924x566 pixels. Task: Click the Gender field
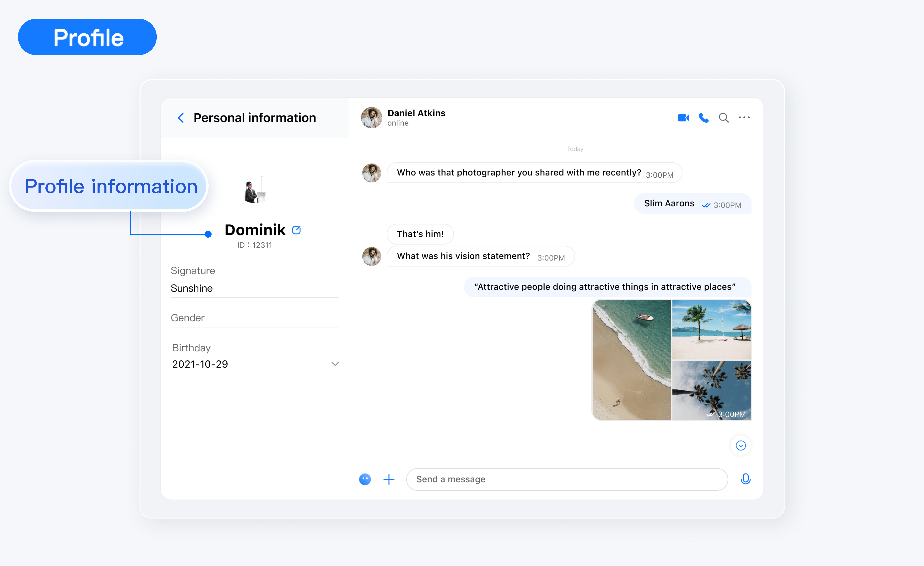tap(254, 318)
